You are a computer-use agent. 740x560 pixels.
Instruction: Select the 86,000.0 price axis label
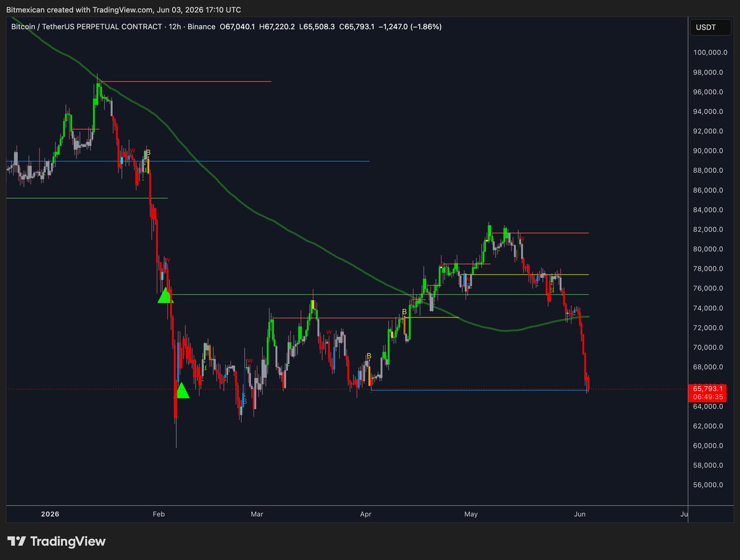click(709, 191)
